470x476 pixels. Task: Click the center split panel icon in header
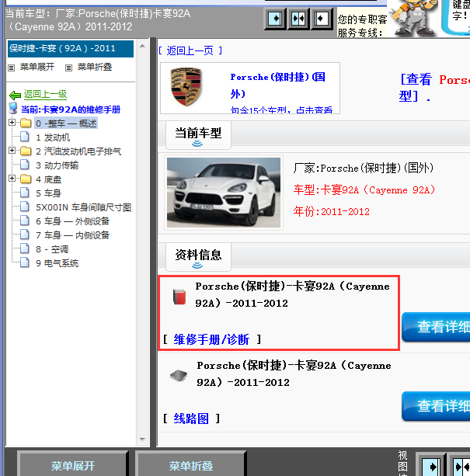point(298,19)
